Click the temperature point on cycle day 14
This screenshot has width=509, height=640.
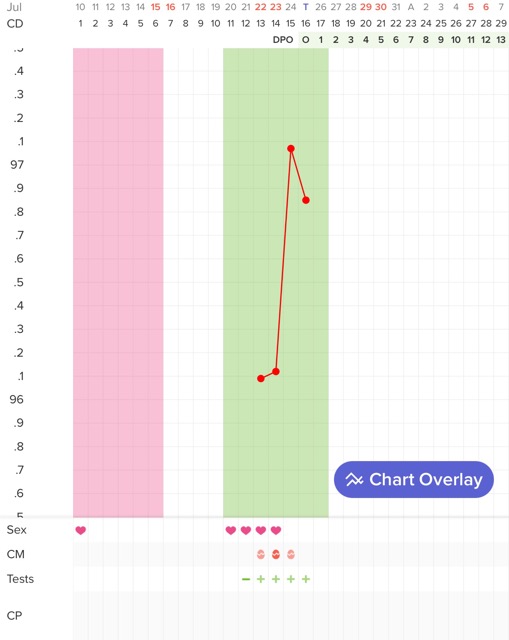(276, 371)
